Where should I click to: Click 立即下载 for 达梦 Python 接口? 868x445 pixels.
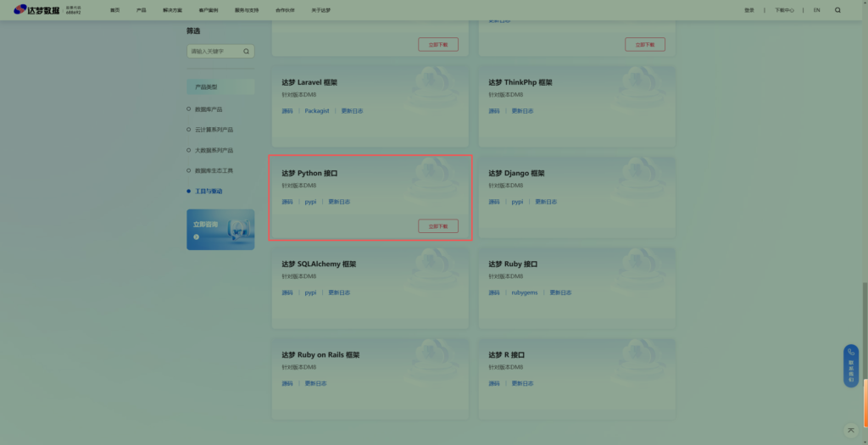click(x=437, y=226)
